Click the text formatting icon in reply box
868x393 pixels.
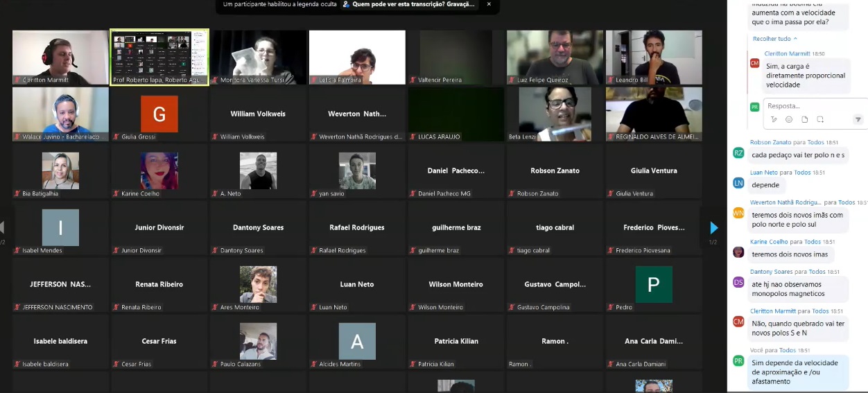[774, 119]
